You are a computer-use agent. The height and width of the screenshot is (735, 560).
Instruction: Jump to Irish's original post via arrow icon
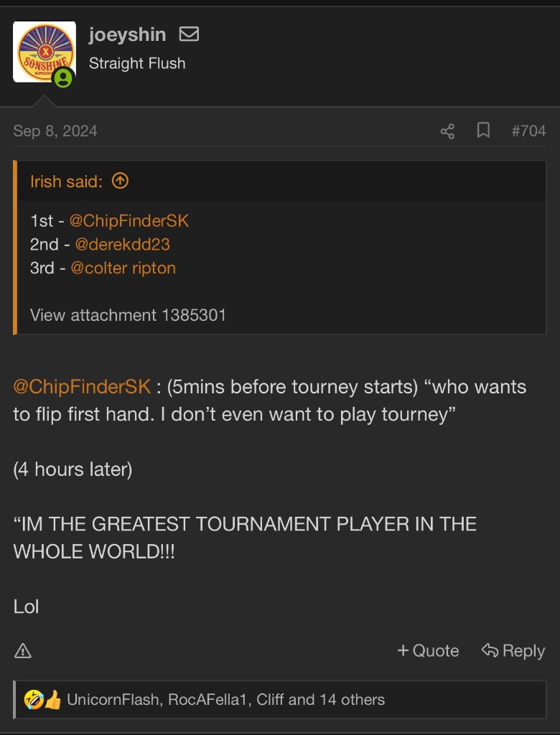click(120, 181)
